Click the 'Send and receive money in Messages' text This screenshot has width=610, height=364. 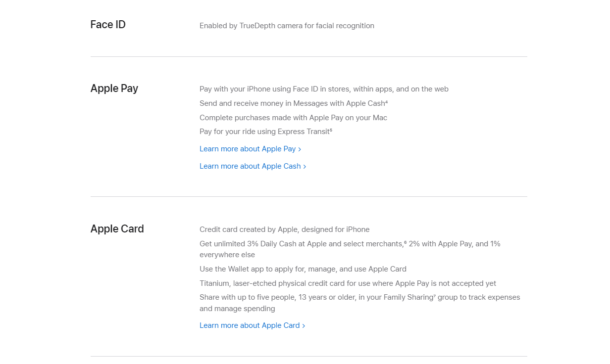click(x=292, y=103)
